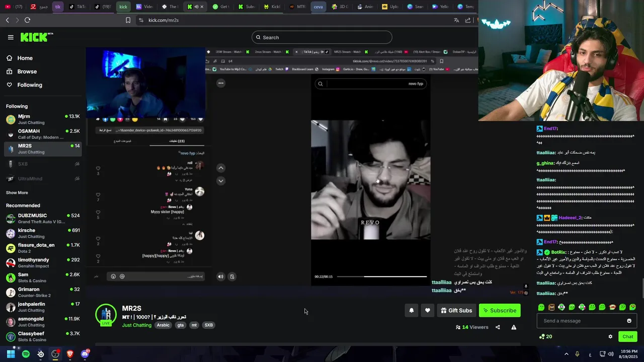Focus the Kick search box

click(322, 37)
